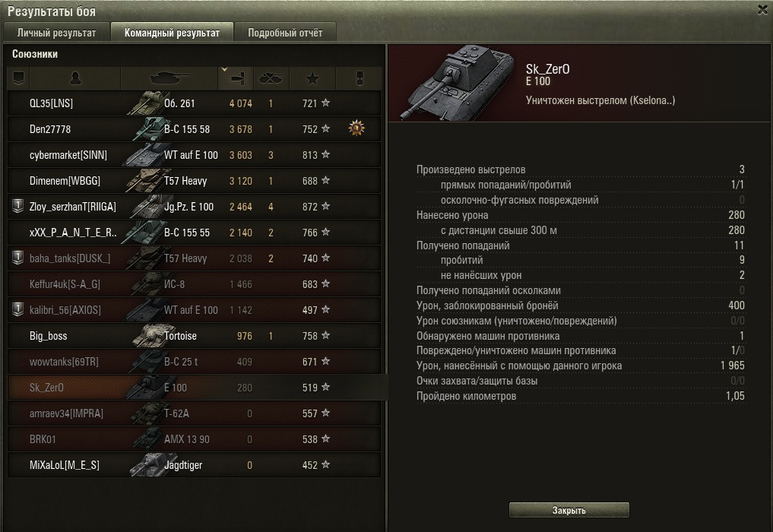773x532 pixels.
Task: Sort by medals achievements column icon
Action: pos(359,78)
